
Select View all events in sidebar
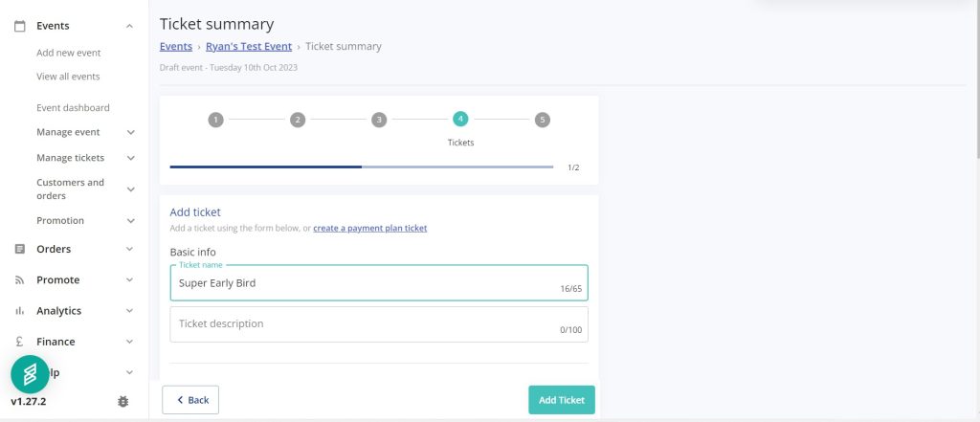68,77
